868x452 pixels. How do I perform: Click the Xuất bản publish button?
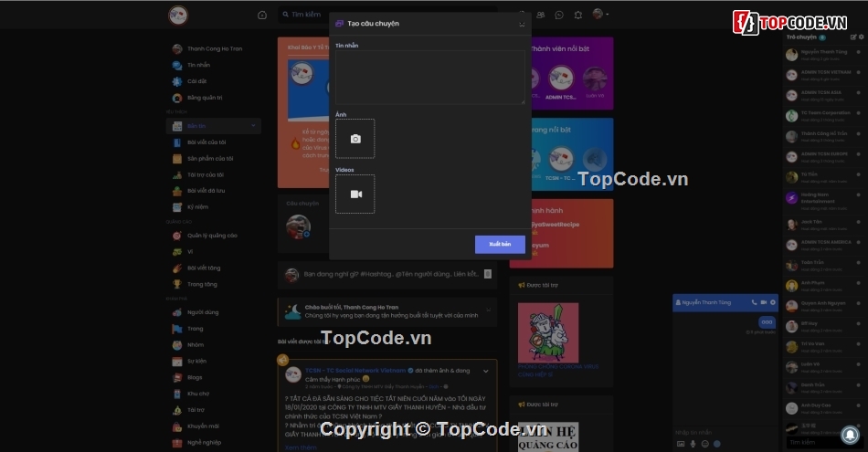(x=500, y=244)
